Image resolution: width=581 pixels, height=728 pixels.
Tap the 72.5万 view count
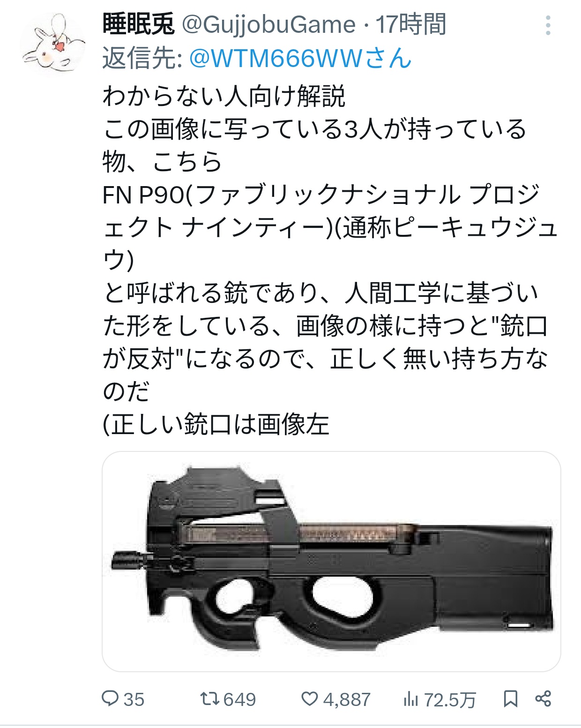pyautogui.click(x=450, y=700)
